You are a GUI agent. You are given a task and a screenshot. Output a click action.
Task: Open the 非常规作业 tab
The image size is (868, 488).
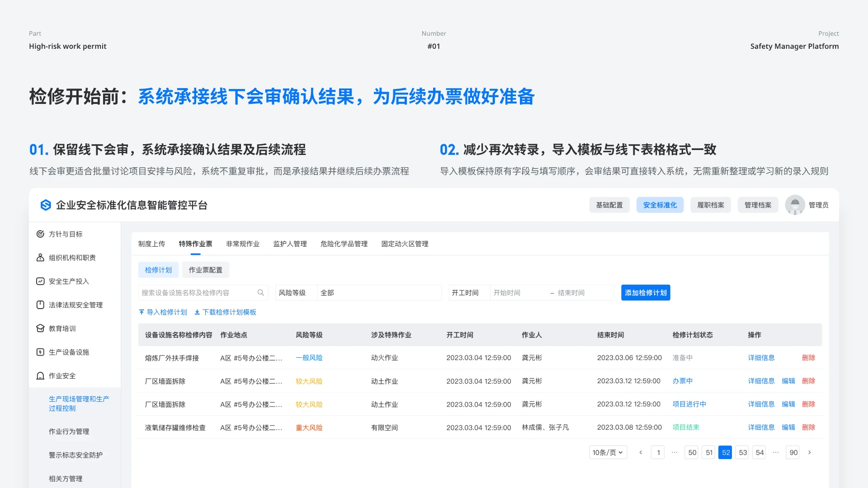pyautogui.click(x=243, y=244)
